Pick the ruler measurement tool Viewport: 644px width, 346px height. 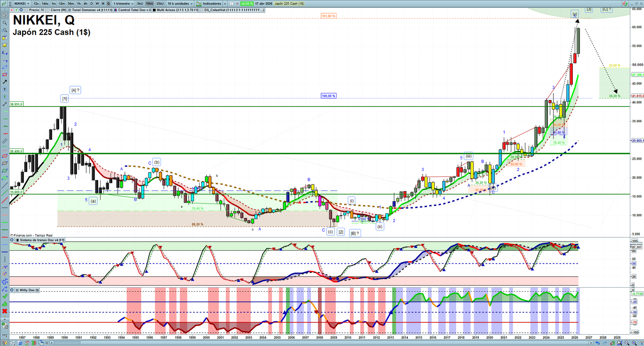pos(4,141)
